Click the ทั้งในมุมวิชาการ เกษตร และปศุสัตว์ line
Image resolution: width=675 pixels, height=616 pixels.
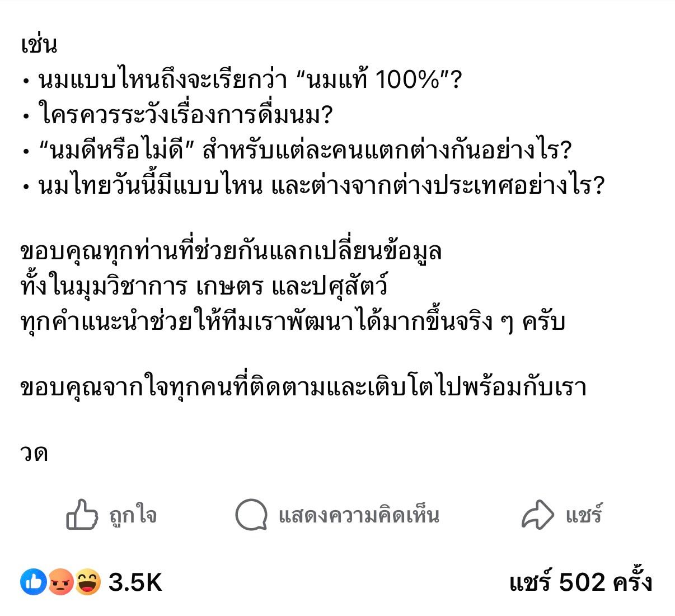204,287
